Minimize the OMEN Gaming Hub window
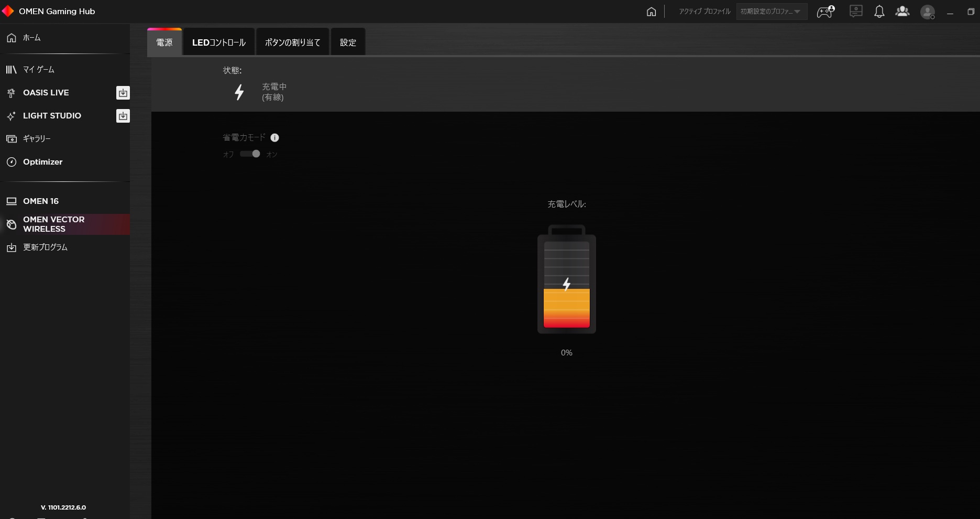 point(950,12)
